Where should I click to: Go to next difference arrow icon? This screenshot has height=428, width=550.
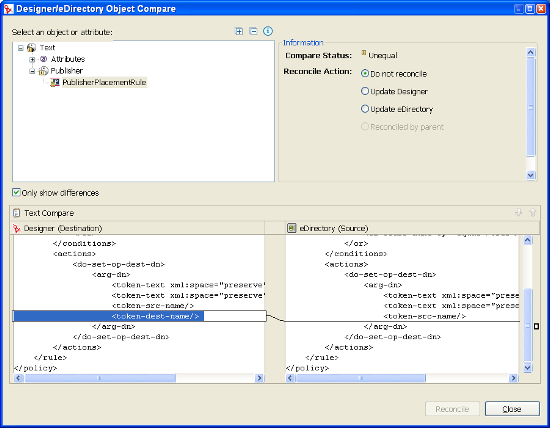pos(518,213)
